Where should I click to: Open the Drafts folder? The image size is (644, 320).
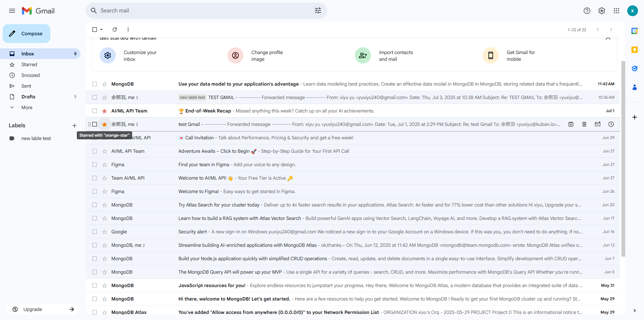tap(40, 97)
